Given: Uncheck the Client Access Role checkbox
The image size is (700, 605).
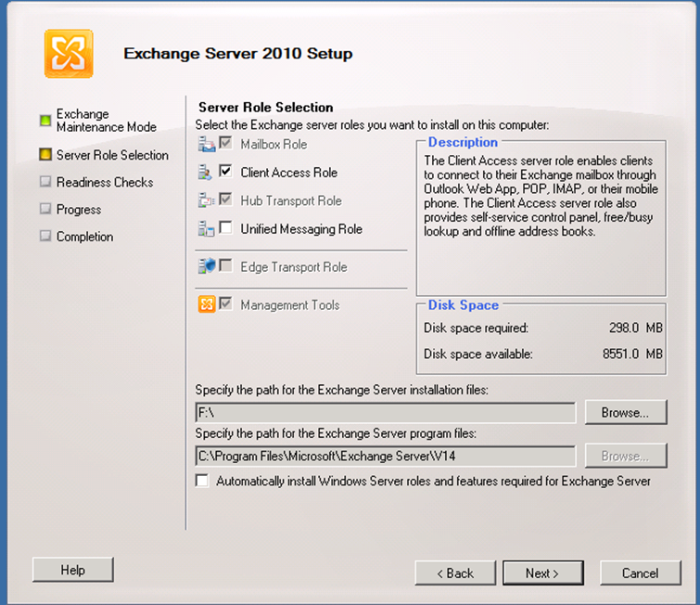Looking at the screenshot, I should click(x=226, y=171).
